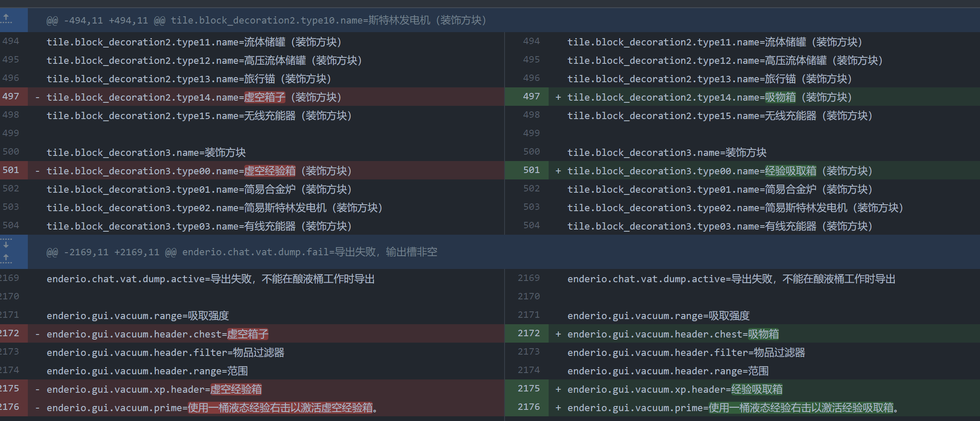Select "header.filter=物品过滤器" line in old-file pane

pos(166,352)
